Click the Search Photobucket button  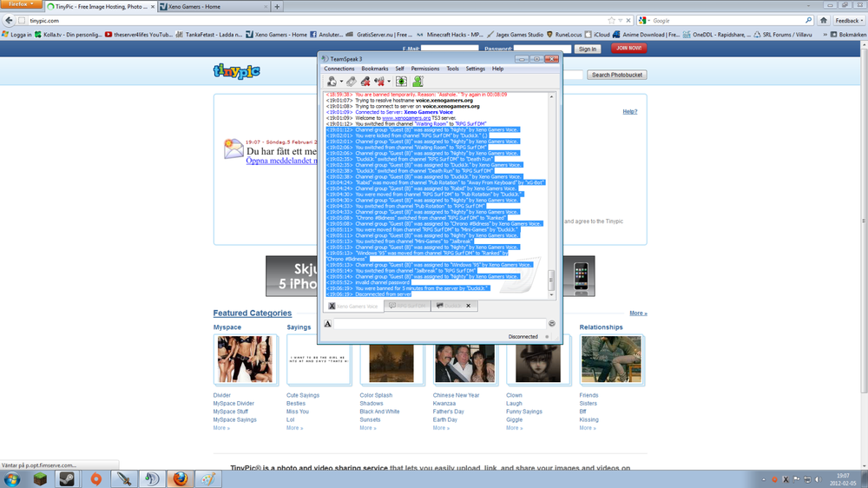[616, 75]
